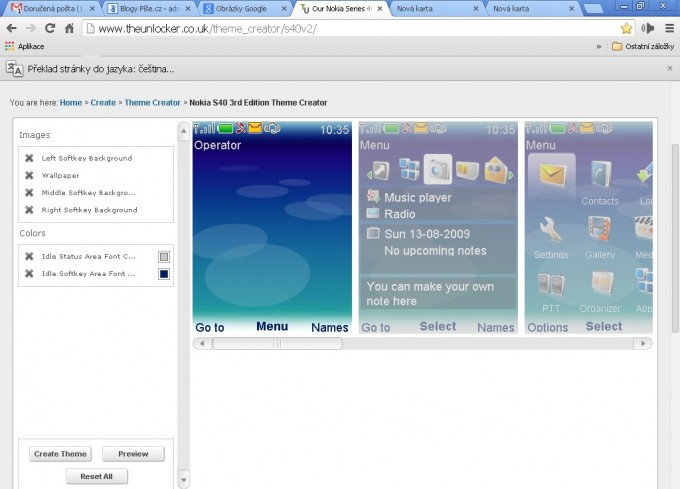The image size is (680, 489).
Task: Click the PTT icon in menu preview
Action: click(551, 284)
